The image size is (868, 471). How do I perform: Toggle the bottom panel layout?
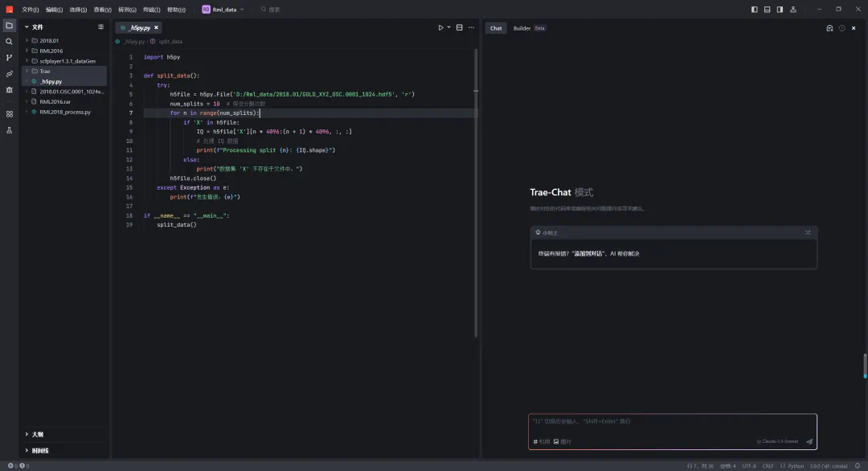768,10
